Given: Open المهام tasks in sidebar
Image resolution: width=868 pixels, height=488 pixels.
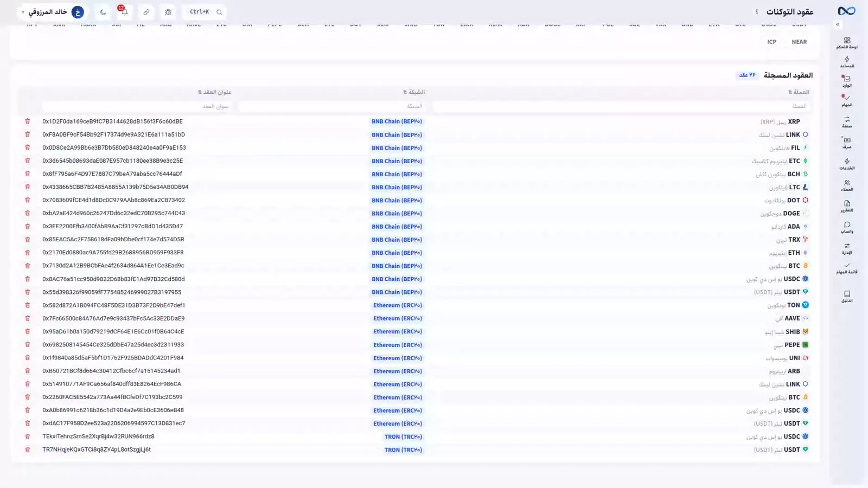Looking at the screenshot, I should coord(847,101).
